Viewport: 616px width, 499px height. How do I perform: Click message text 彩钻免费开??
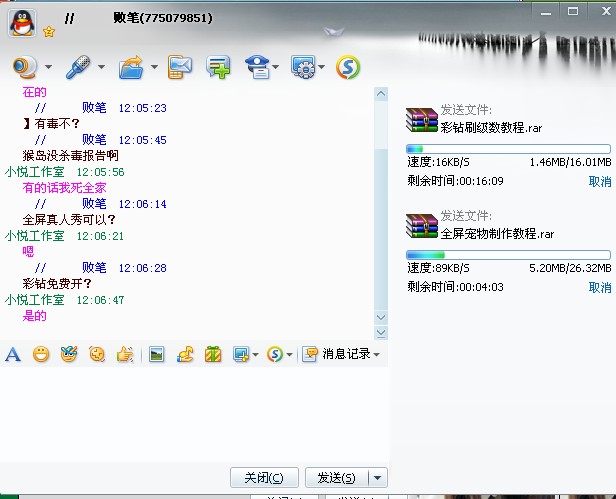point(57,283)
